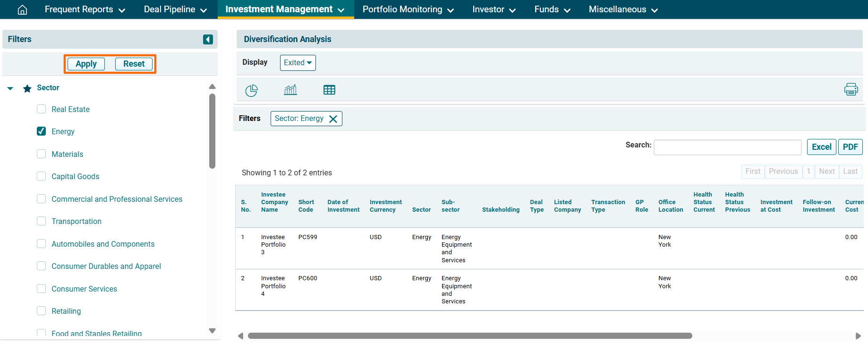Image resolution: width=868 pixels, height=353 pixels.
Task: Click into the Search input field
Action: point(727,147)
